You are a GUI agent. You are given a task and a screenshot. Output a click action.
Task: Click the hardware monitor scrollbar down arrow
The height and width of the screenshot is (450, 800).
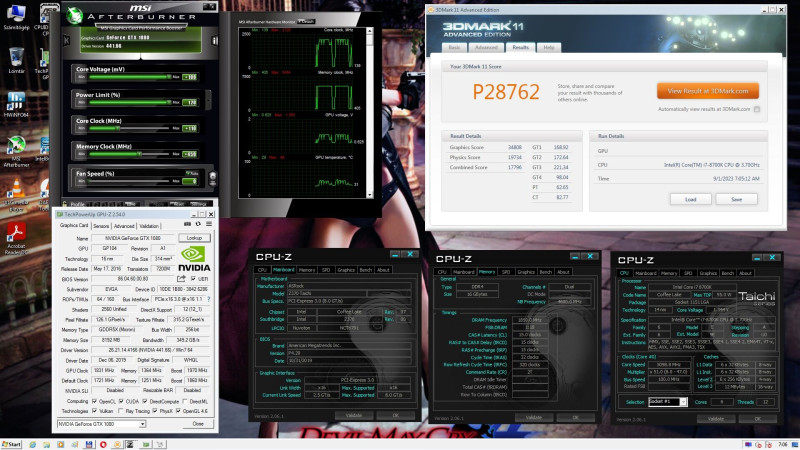[369, 195]
